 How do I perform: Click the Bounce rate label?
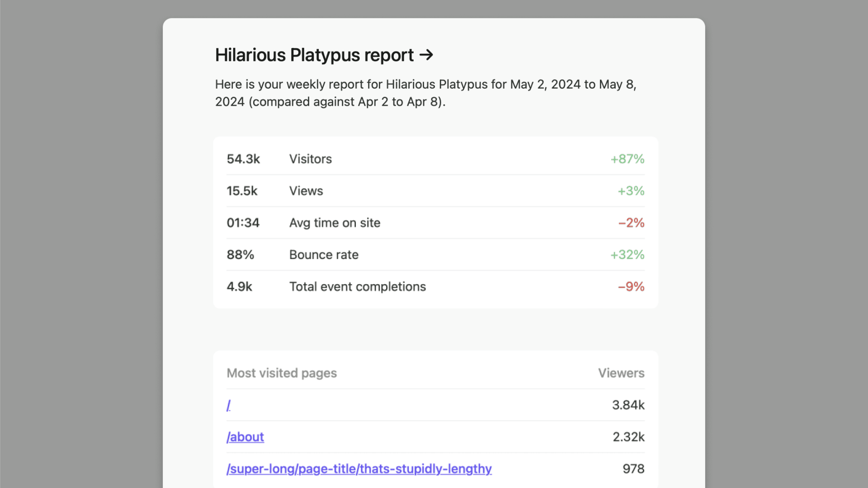click(324, 254)
